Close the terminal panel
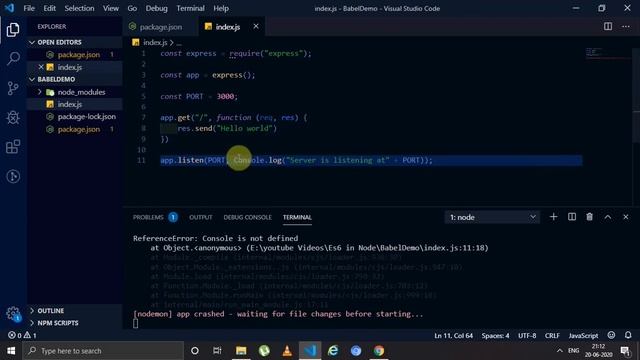Viewport: 640px width, 360px height. (x=626, y=217)
